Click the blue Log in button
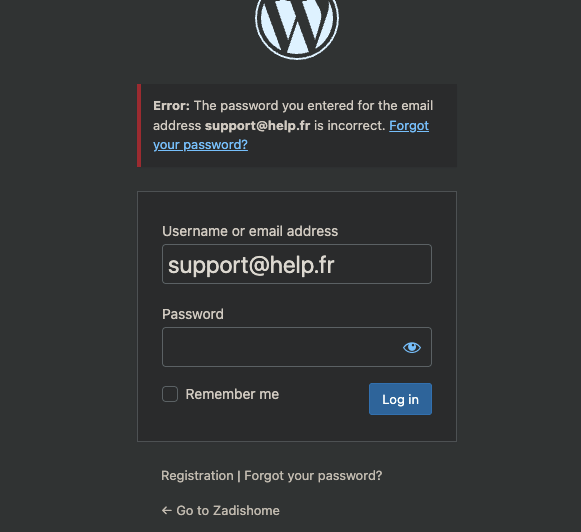 coord(400,399)
